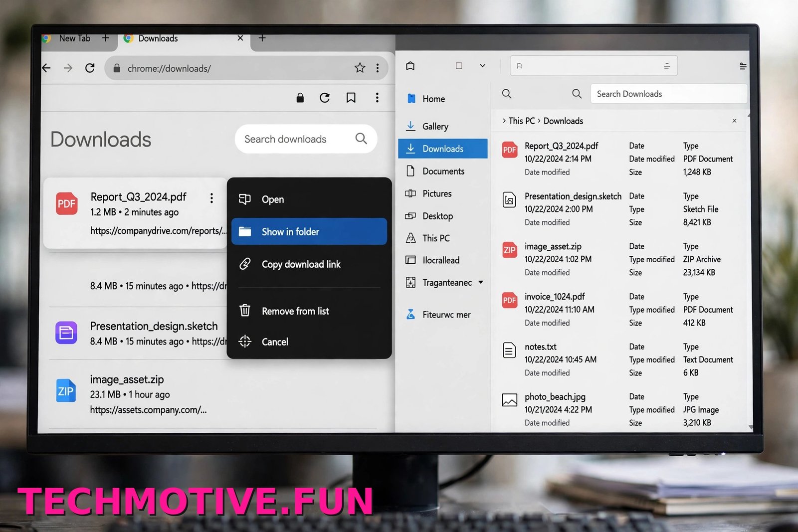
Task: Click the invoice_1024.pdf PDF icon
Action: (509, 300)
